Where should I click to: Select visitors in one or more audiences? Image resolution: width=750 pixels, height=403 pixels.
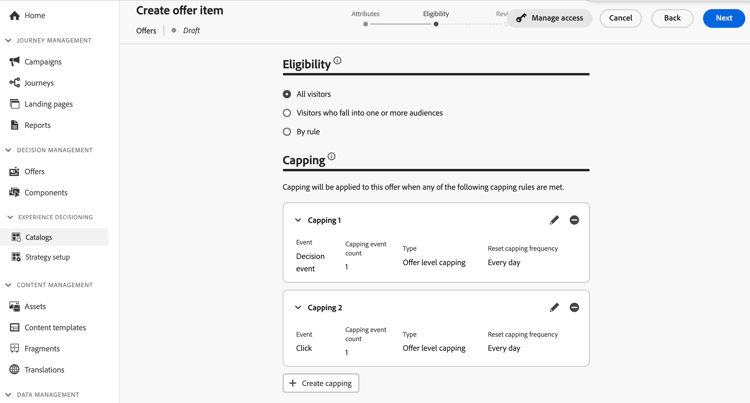[287, 113]
